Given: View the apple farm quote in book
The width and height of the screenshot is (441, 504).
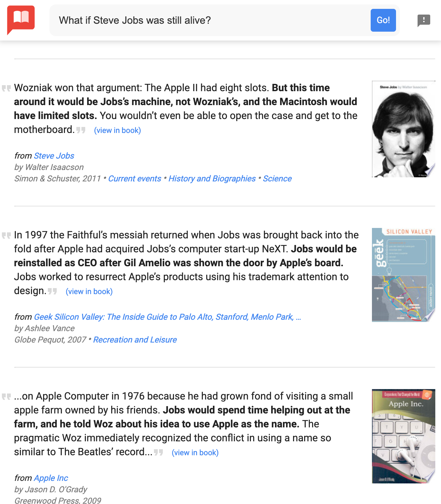Looking at the screenshot, I should 195,453.
